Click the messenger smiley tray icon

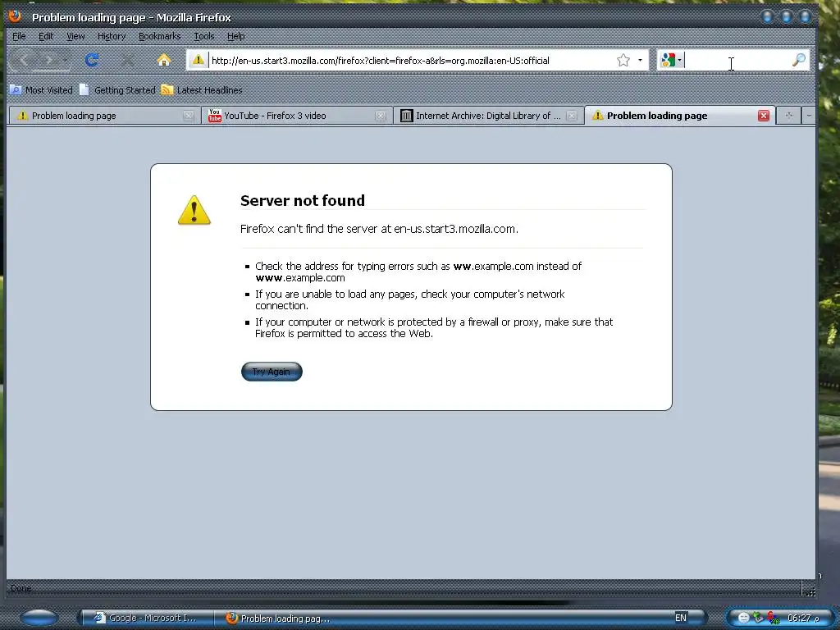pos(743,618)
